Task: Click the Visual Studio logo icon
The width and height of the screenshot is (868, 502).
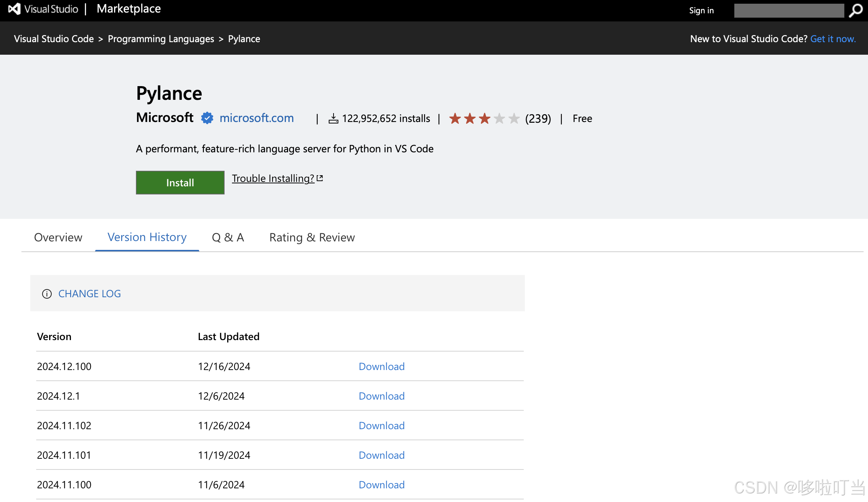Action: pos(14,9)
